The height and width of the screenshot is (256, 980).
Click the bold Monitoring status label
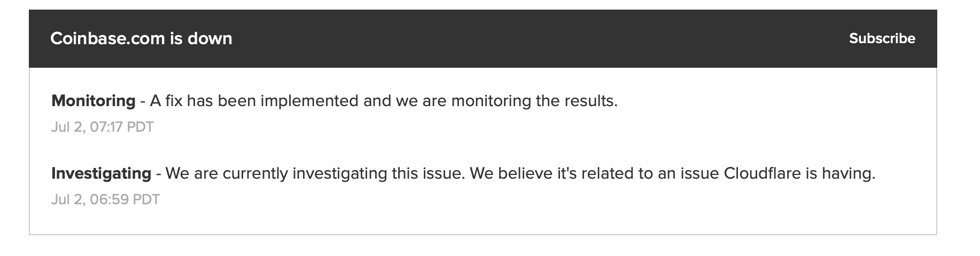tap(93, 101)
